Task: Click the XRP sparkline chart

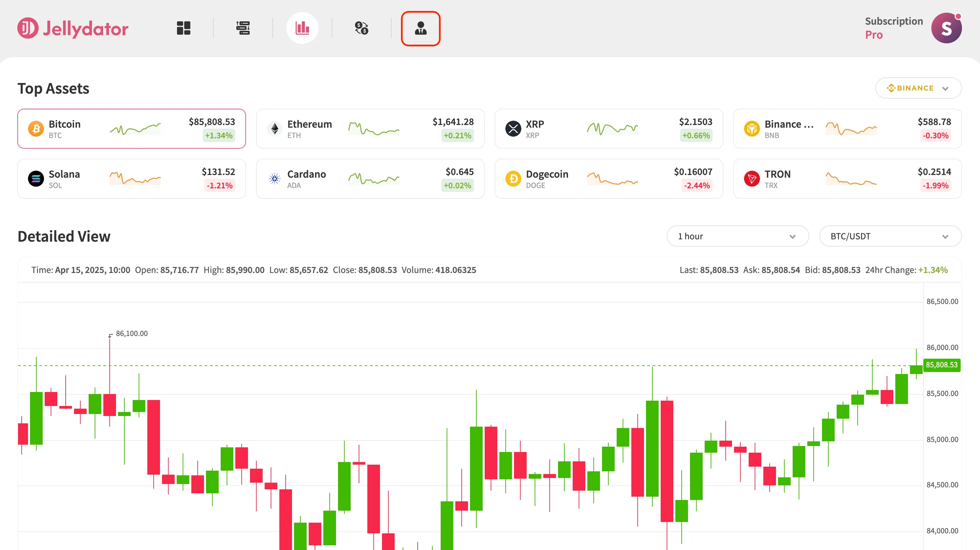Action: tap(612, 129)
